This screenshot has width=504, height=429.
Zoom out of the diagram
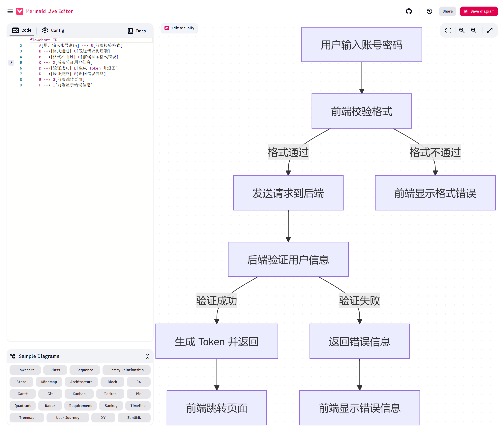pyautogui.click(x=461, y=30)
